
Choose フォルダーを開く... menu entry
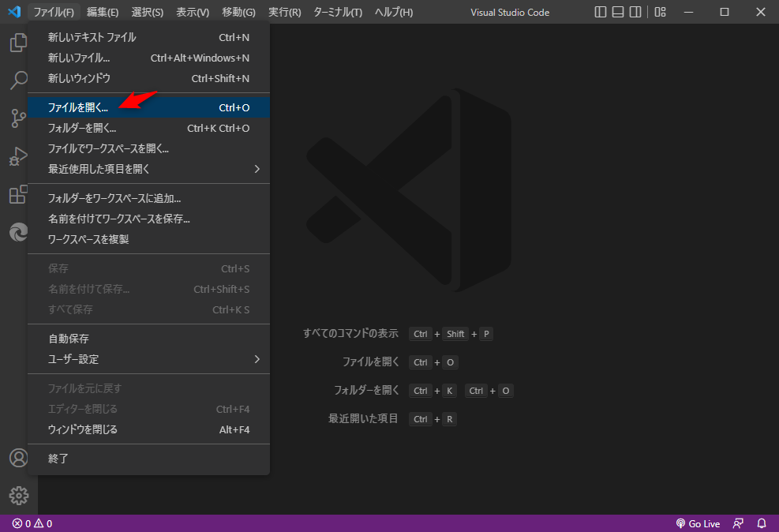[x=148, y=128]
